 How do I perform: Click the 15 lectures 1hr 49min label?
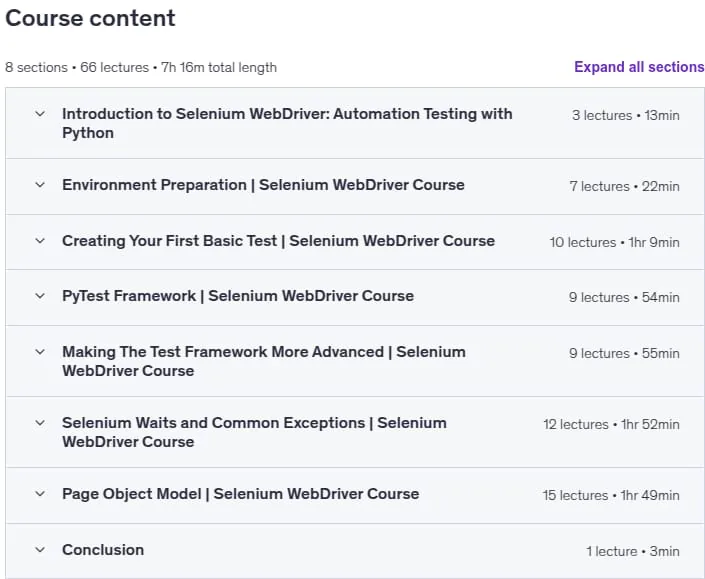(x=611, y=495)
